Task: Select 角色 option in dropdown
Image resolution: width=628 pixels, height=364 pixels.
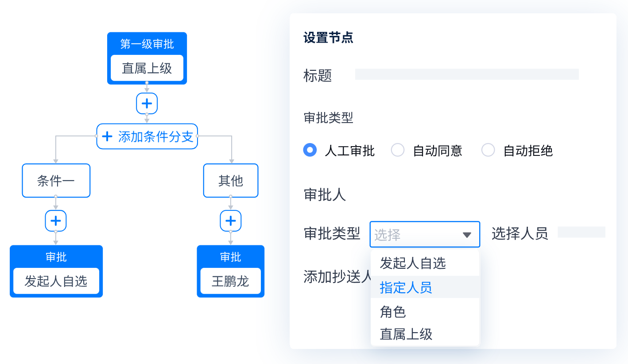Action: pos(393,312)
